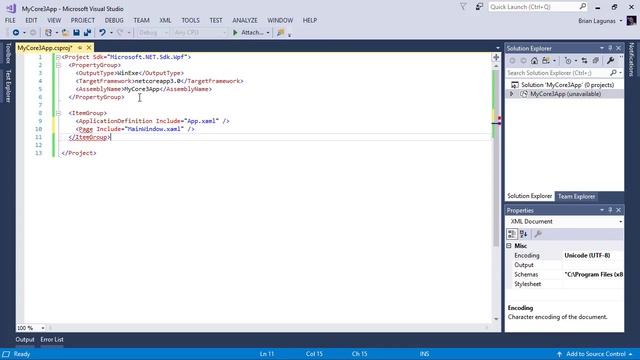This screenshot has height=360, width=640.
Task: Click the Categorized view icon in the Properties panel
Action: coord(512,234)
